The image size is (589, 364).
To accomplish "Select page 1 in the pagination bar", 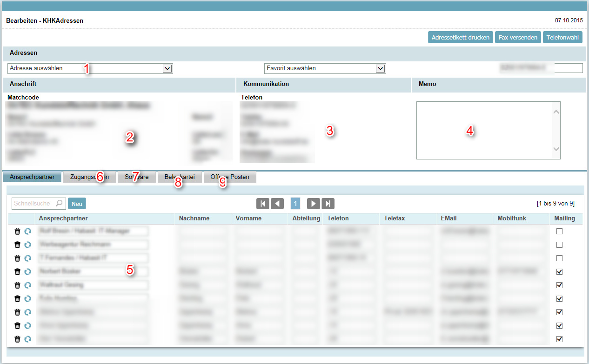I will coord(295,203).
